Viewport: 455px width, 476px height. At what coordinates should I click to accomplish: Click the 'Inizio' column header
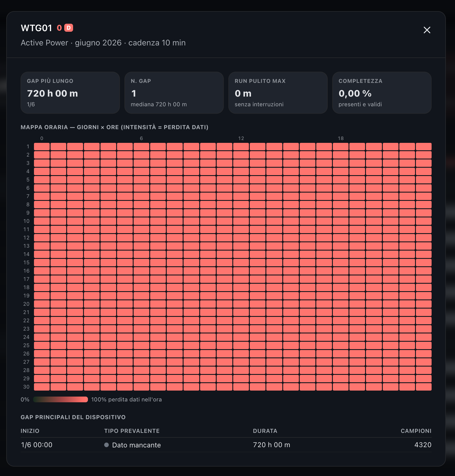click(x=30, y=431)
